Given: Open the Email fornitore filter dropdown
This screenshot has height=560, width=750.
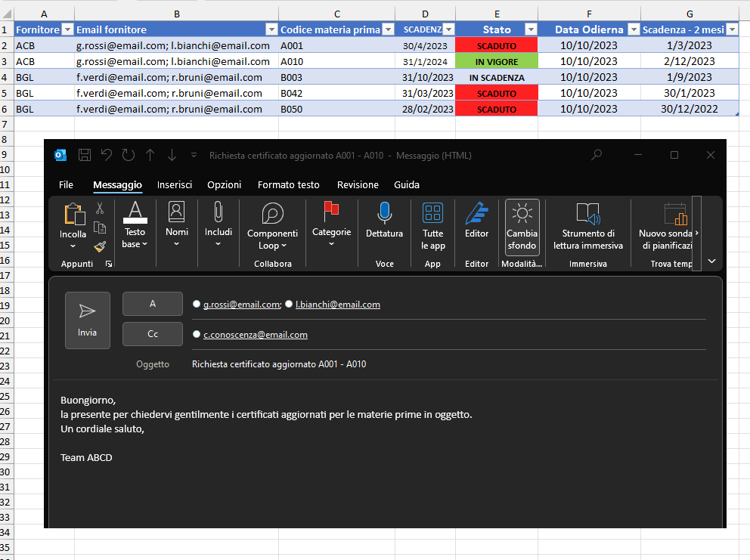Looking at the screenshot, I should click(x=271, y=29).
